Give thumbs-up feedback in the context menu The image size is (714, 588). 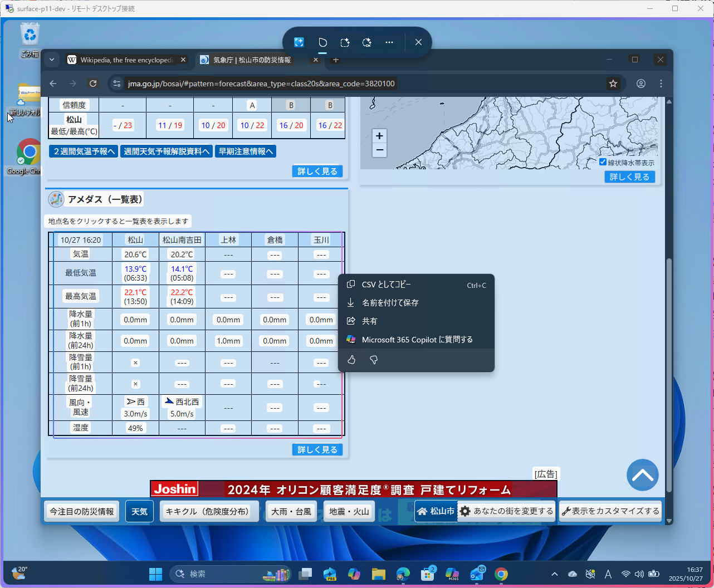coord(351,360)
